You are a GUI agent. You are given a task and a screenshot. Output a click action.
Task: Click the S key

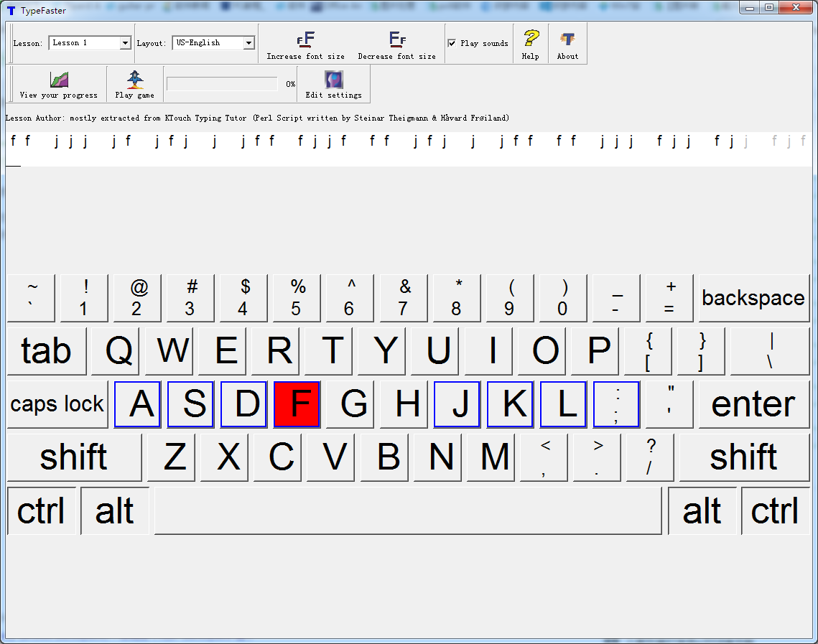click(190, 404)
